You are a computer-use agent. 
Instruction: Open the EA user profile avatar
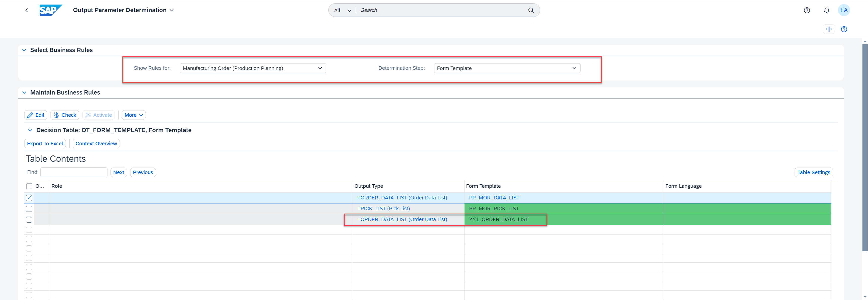pyautogui.click(x=844, y=10)
